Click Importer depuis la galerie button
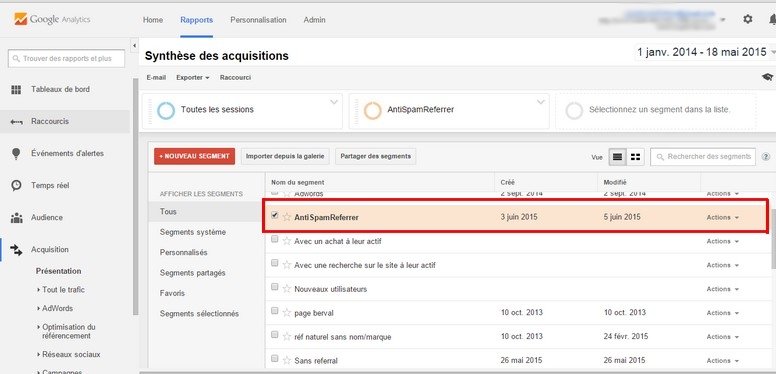 [x=285, y=156]
